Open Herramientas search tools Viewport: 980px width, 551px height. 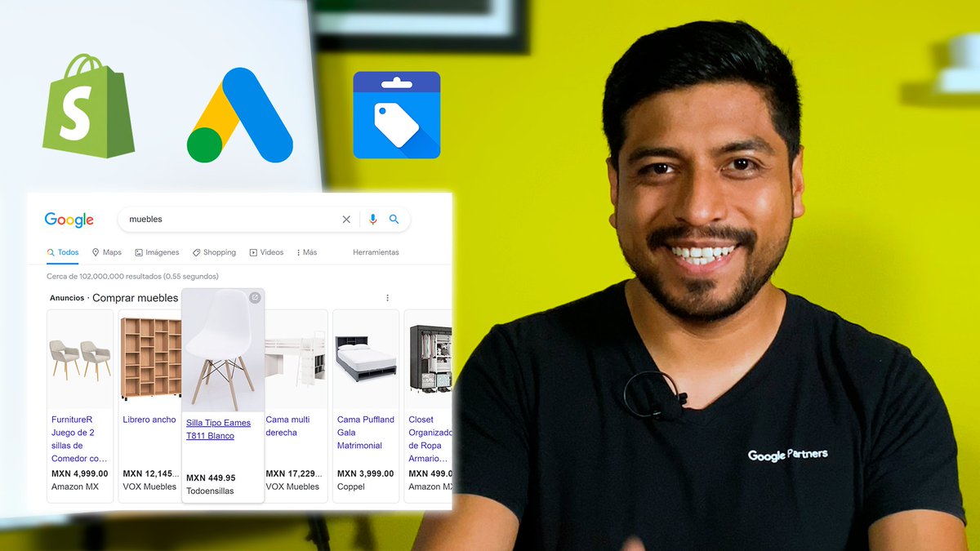[x=376, y=253]
